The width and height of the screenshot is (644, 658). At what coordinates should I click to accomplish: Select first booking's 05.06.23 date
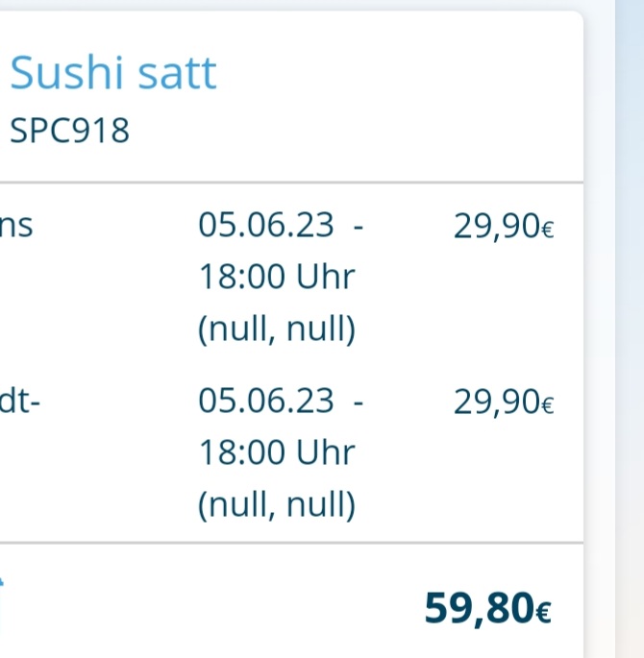[266, 226]
